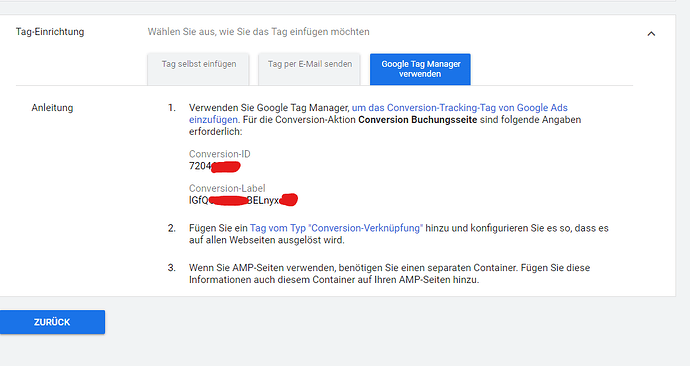Click 'Wählen Sie aus, wie Sie das Tag' subtitle
Viewport: 690px width, 366px height.
[258, 32]
